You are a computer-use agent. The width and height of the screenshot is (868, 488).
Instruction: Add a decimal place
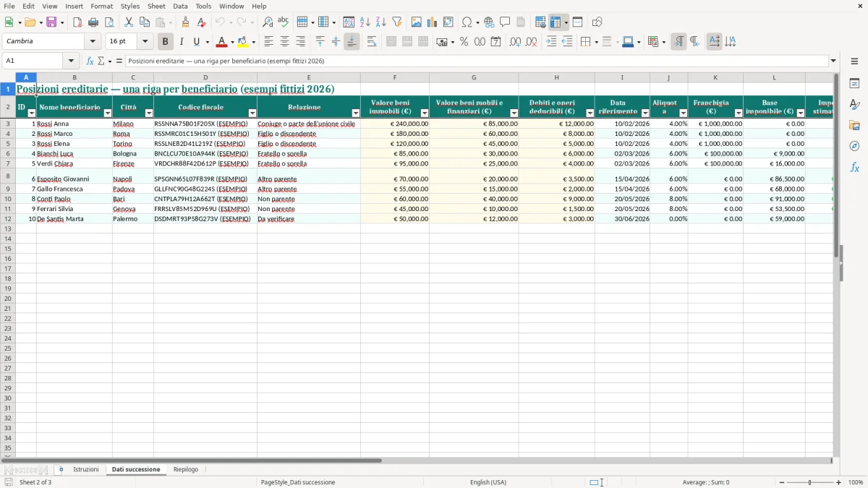coord(515,42)
